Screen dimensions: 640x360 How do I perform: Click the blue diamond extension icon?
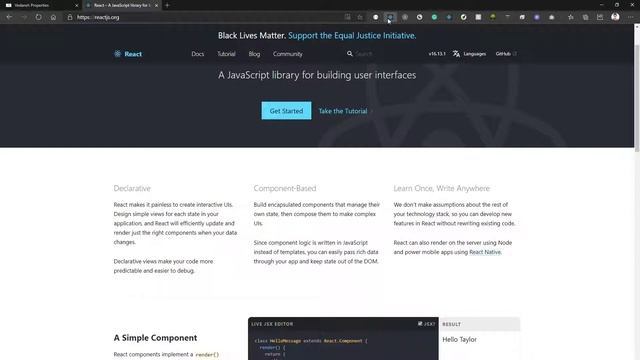[x=449, y=17]
